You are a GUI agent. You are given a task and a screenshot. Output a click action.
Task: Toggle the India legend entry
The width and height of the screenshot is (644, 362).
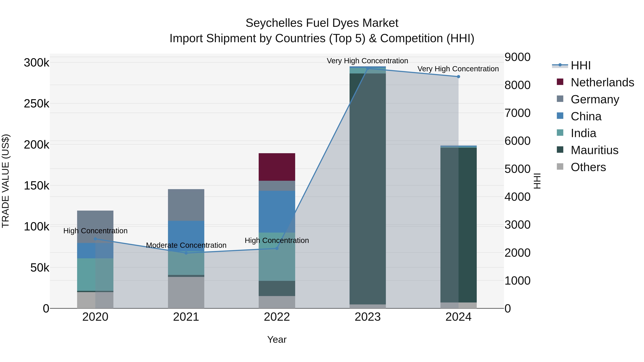(x=576, y=133)
